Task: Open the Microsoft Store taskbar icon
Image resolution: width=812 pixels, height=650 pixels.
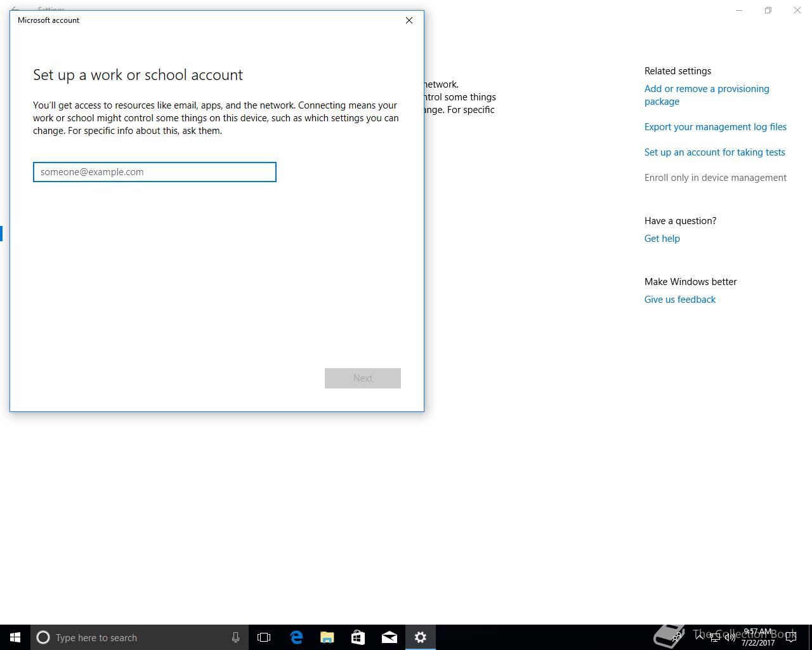Action: click(358, 637)
